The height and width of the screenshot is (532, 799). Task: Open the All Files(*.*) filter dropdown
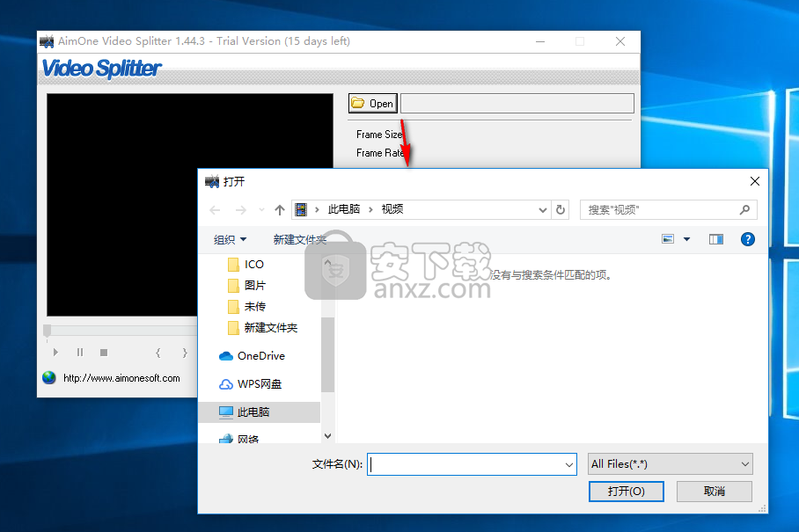[670, 463]
